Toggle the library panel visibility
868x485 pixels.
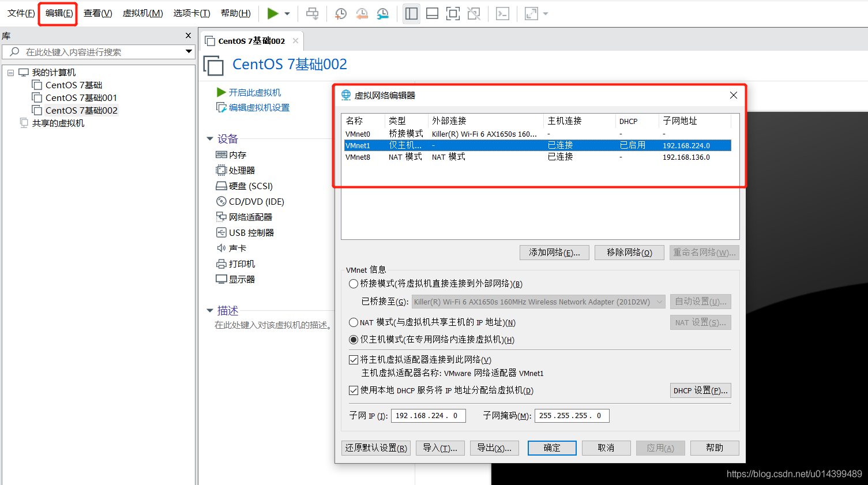[411, 13]
